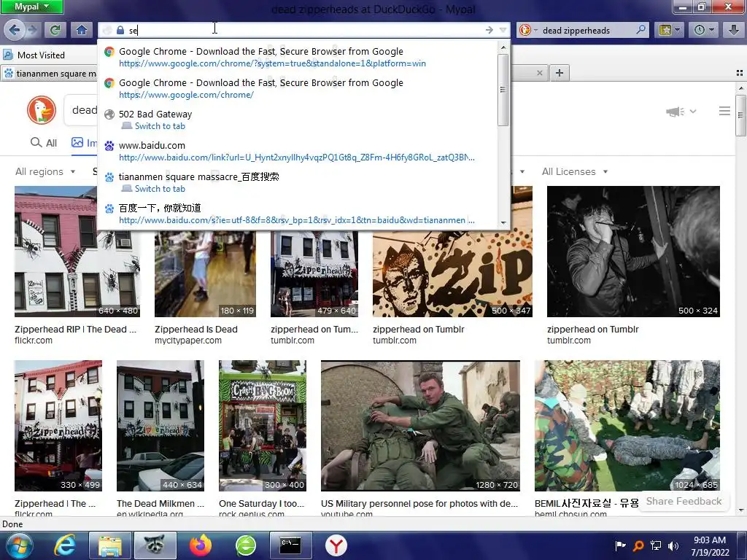This screenshot has height=560, width=747.
Task: Switch to the 502 Bad Gateway tab
Action: 298,120
